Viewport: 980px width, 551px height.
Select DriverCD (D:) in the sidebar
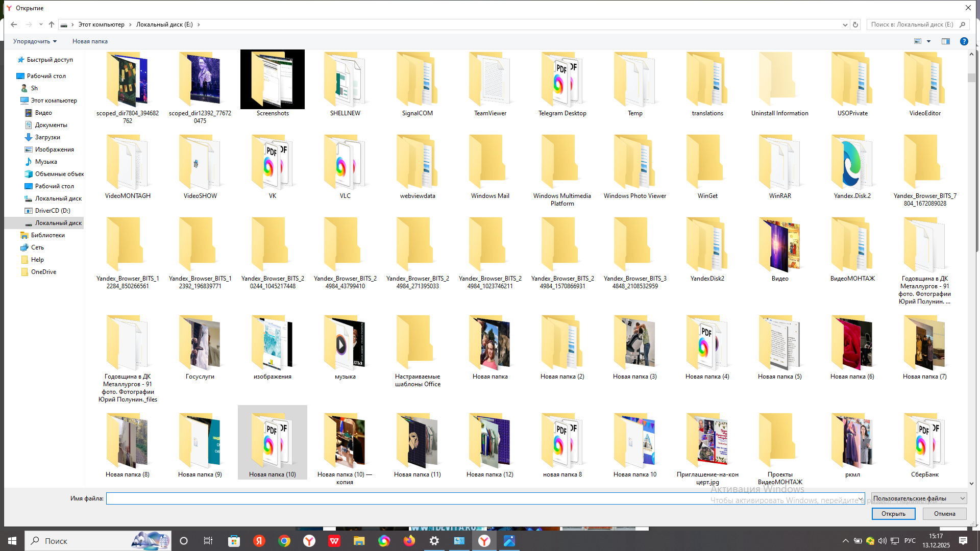pos(53,211)
